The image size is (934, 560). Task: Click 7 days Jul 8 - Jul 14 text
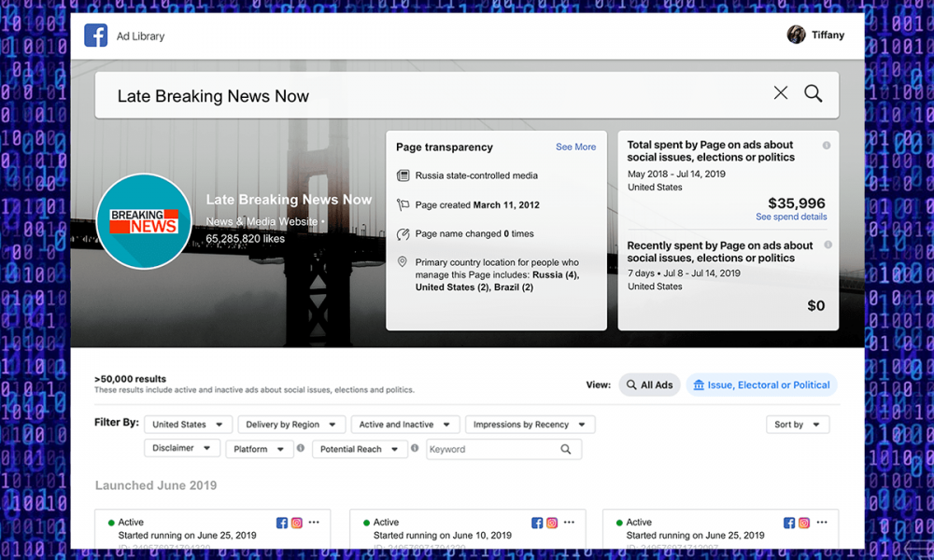tap(684, 273)
